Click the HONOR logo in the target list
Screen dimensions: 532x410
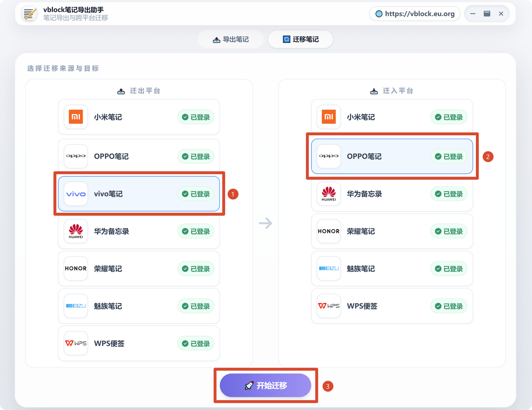(329, 231)
